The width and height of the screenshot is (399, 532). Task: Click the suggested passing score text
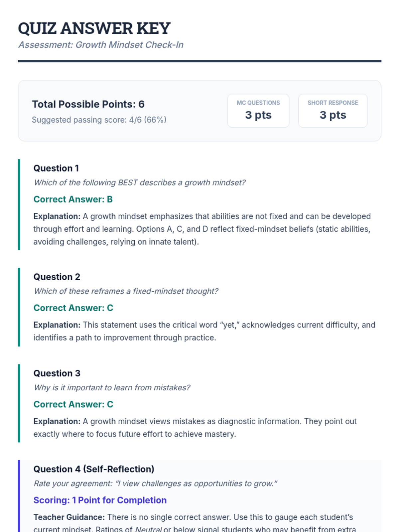[99, 120]
